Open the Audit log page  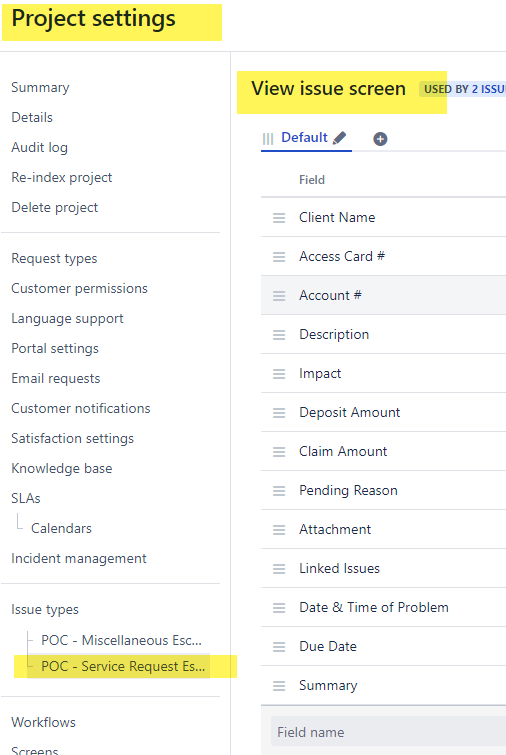tap(39, 147)
